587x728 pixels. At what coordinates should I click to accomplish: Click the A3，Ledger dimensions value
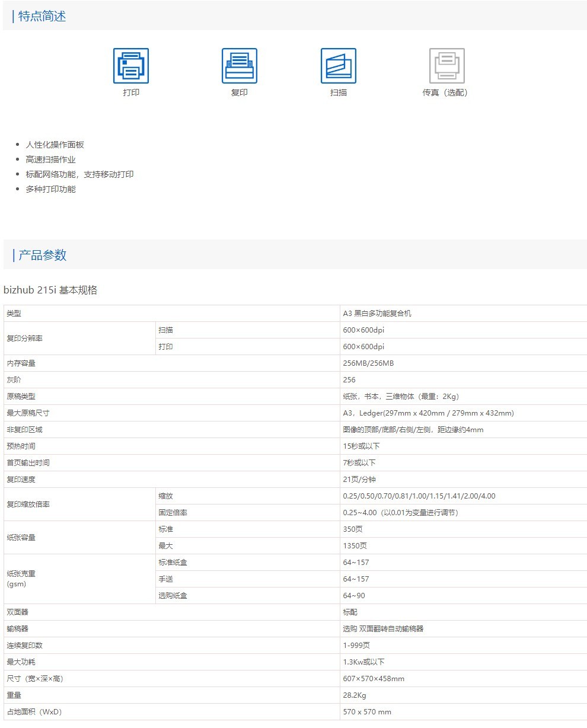point(428,413)
